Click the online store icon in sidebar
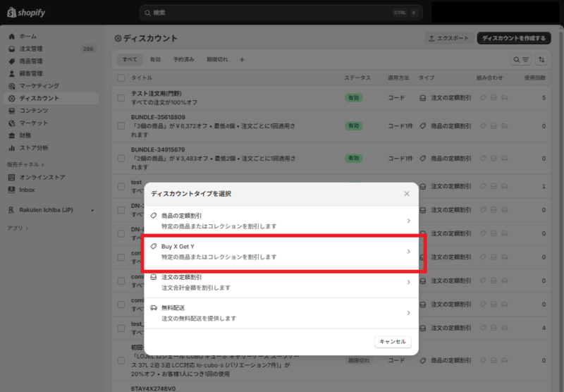Screen dimensions: 564x392 tap(11, 177)
